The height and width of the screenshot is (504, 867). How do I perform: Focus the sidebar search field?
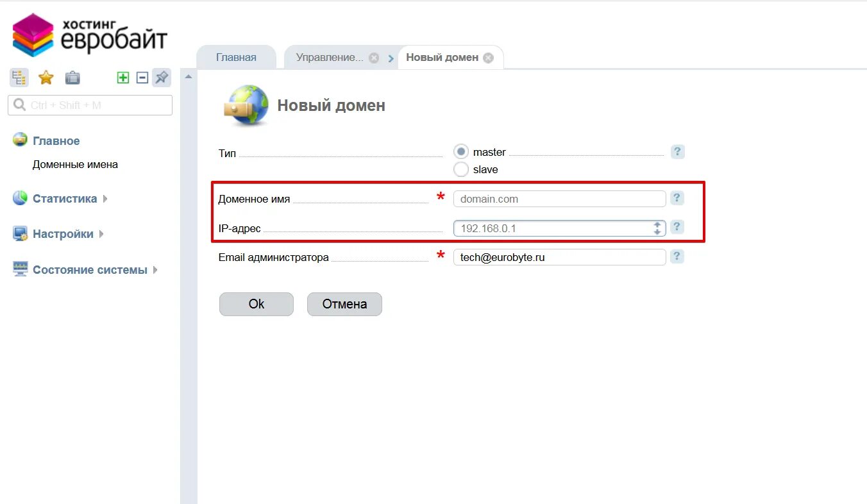pyautogui.click(x=90, y=105)
